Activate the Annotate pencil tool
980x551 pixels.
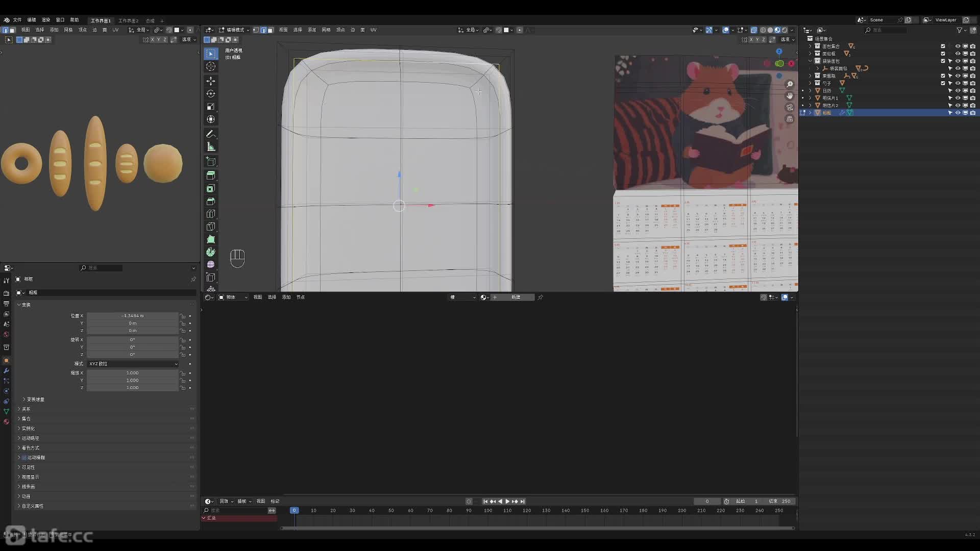click(211, 134)
